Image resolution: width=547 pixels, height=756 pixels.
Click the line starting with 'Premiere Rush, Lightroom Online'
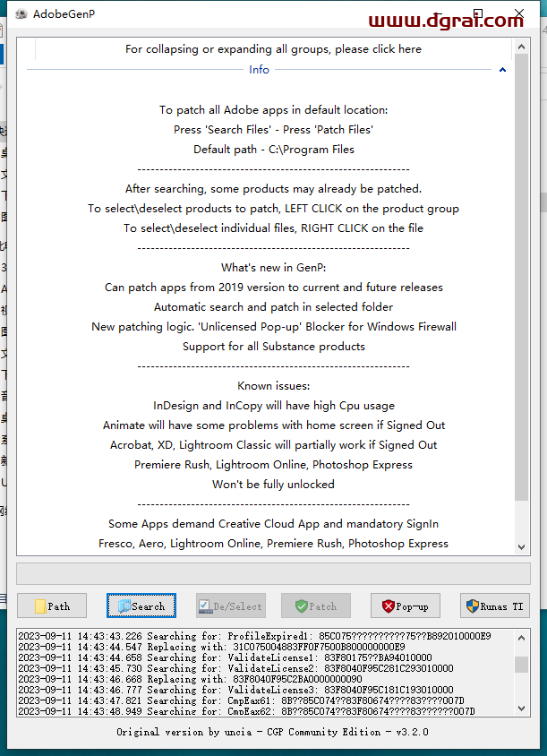[x=273, y=465]
